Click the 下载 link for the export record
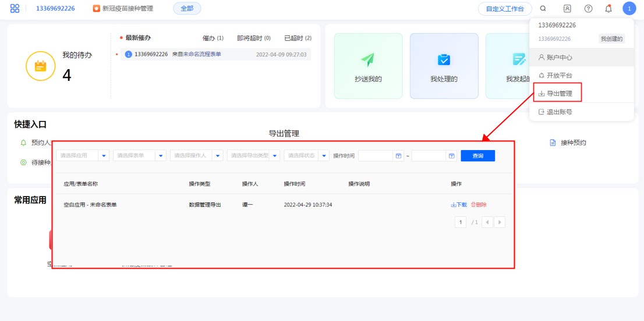644x321 pixels. pyautogui.click(x=459, y=205)
